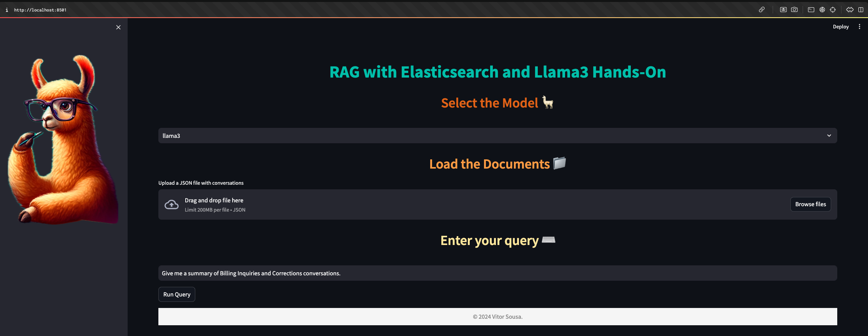The height and width of the screenshot is (336, 868).
Task: Click the copy link chain icon
Action: [x=762, y=10]
